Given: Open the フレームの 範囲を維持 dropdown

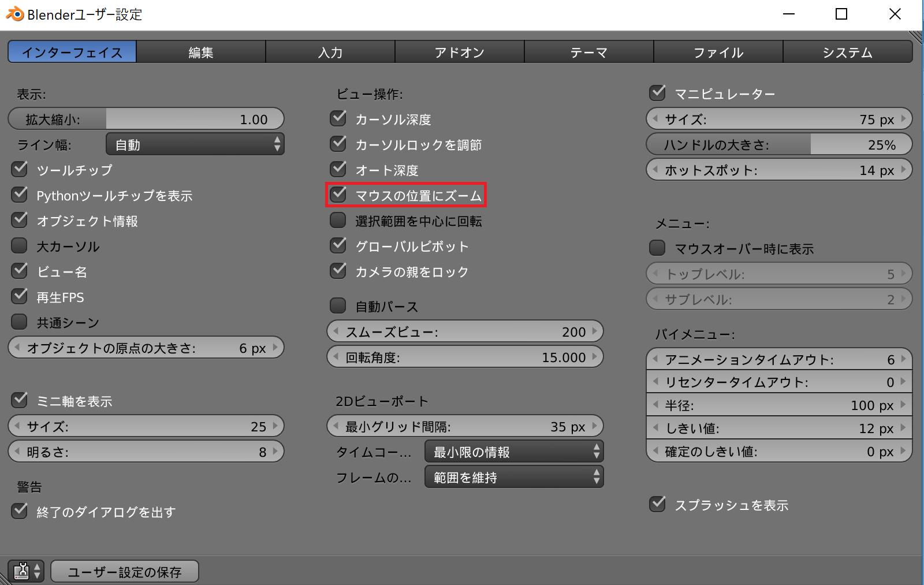Looking at the screenshot, I should point(514,477).
